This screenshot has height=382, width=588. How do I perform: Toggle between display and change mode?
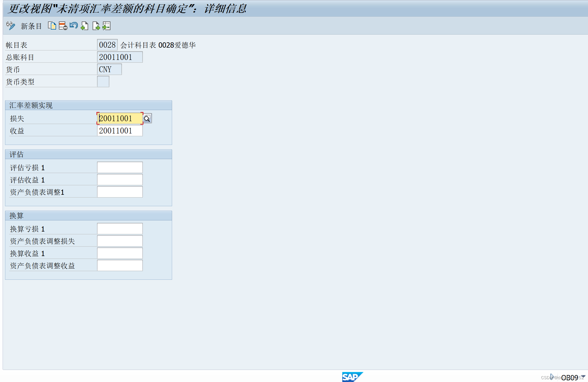click(x=11, y=26)
